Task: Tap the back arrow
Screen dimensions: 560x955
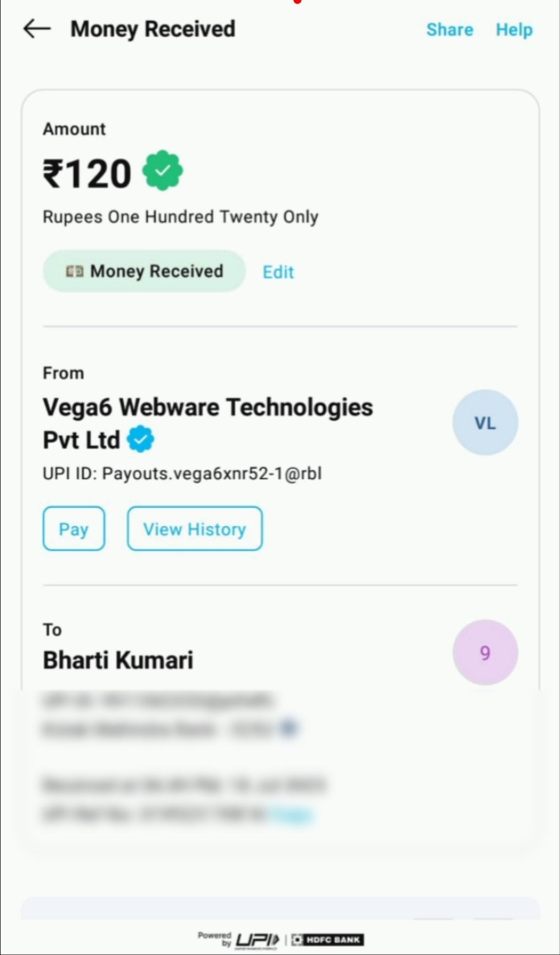Action: [37, 29]
